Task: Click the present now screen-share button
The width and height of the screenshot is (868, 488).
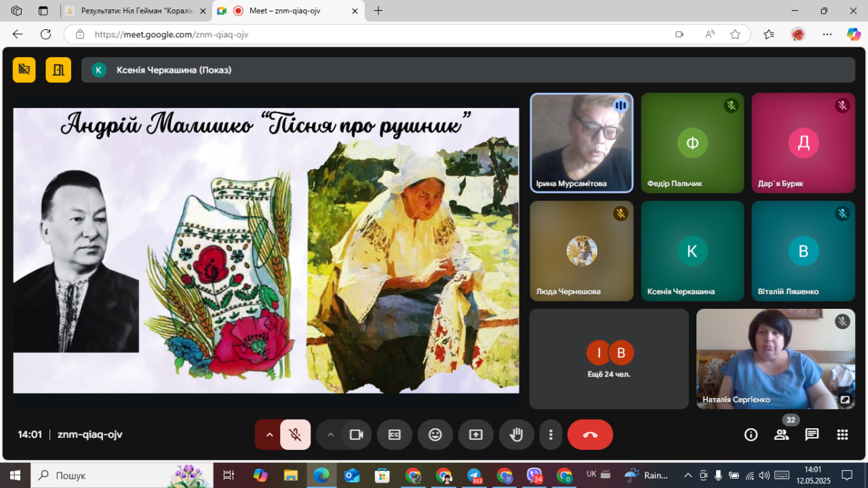Action: (x=476, y=435)
